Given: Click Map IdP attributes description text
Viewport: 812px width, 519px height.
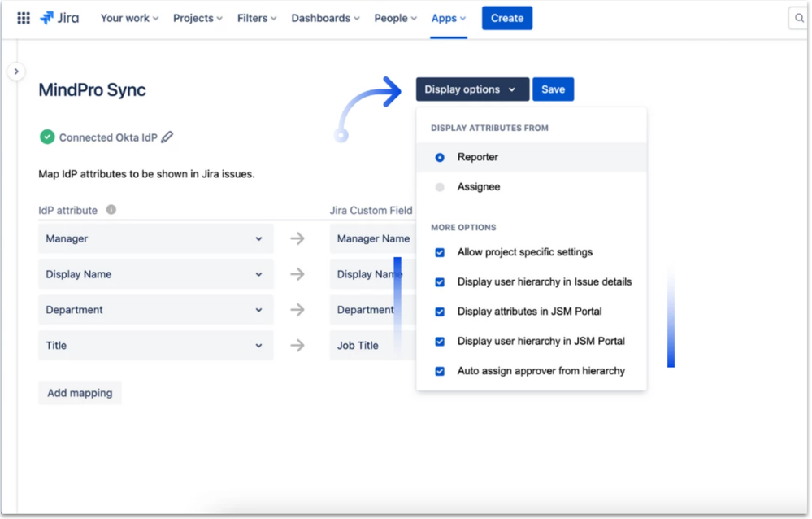Looking at the screenshot, I should 146,174.
